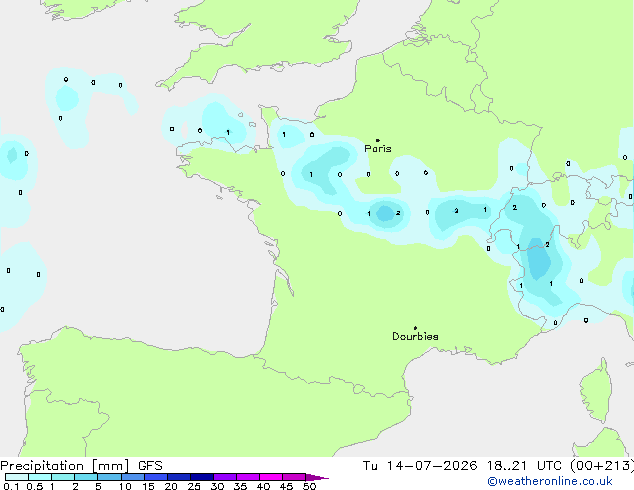Screen dimensions: 634x490
Task: Click the Dourbies label on the map
Action: pos(415,336)
